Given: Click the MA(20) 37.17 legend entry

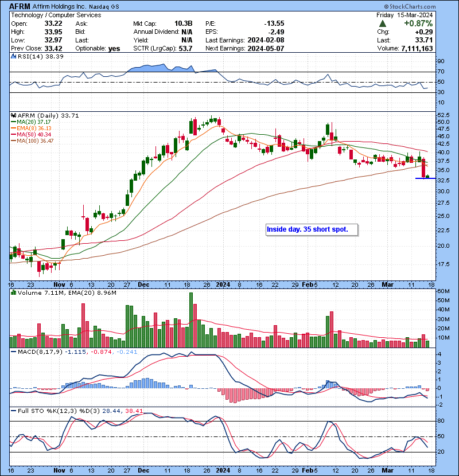Looking at the screenshot, I should point(31,122).
